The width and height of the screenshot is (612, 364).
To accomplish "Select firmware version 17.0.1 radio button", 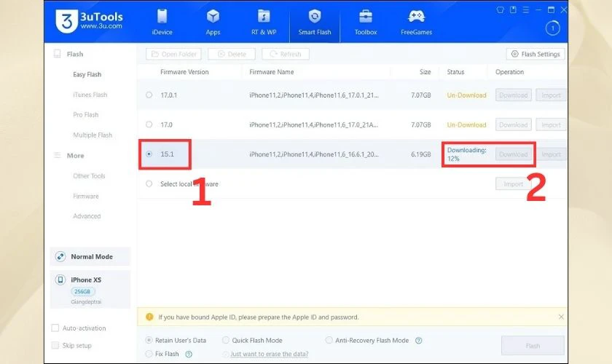I will click(149, 95).
